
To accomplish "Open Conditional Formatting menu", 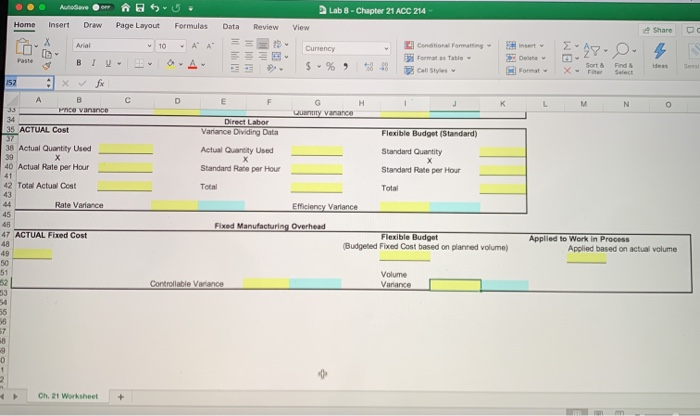I will [x=448, y=46].
